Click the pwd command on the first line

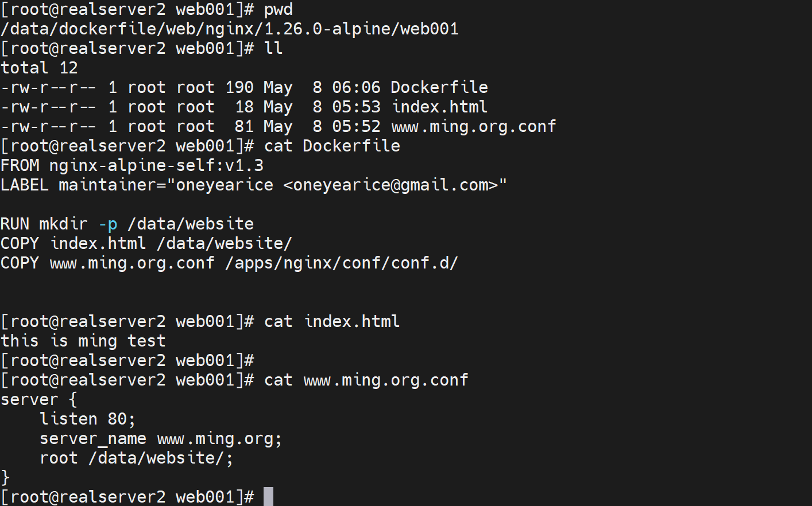279,10
